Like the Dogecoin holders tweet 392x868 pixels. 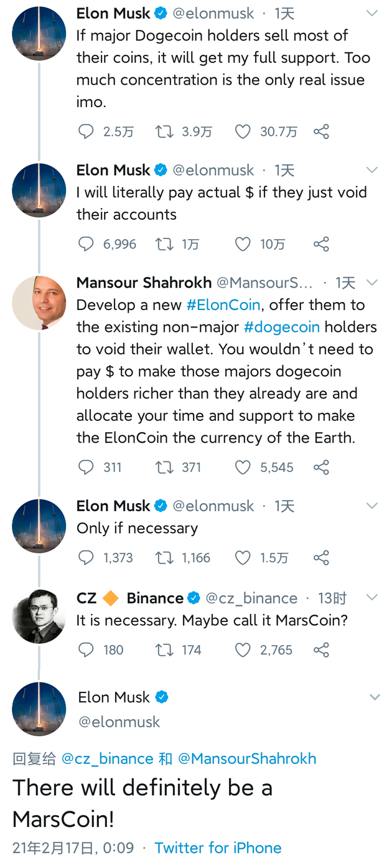click(243, 131)
